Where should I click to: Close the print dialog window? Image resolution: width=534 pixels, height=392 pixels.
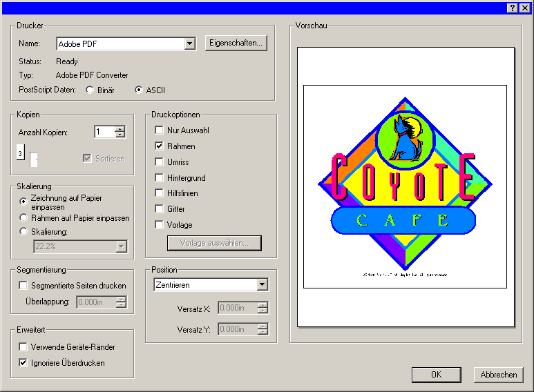click(x=525, y=8)
